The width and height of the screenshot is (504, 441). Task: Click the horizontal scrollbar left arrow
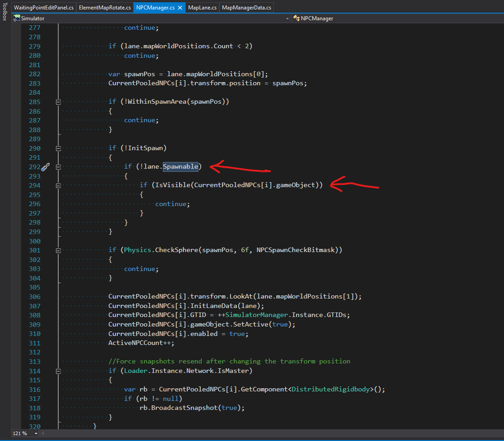coord(43,433)
